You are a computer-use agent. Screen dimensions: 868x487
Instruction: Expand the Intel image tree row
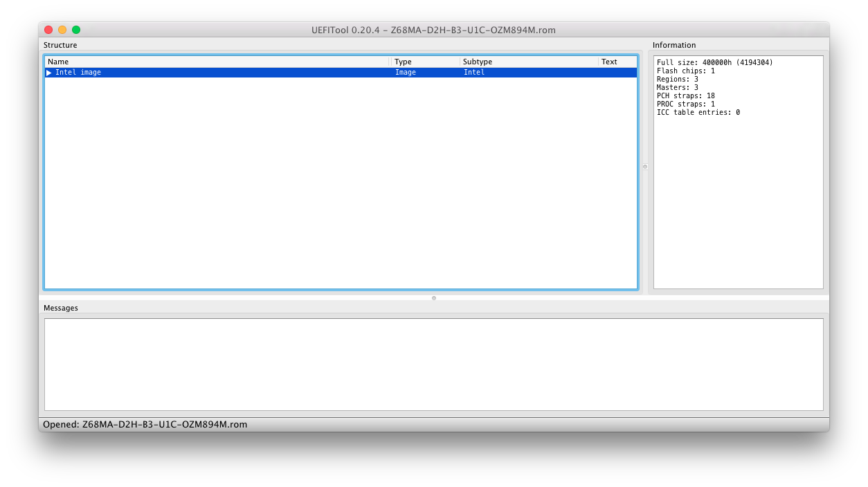pyautogui.click(x=49, y=73)
